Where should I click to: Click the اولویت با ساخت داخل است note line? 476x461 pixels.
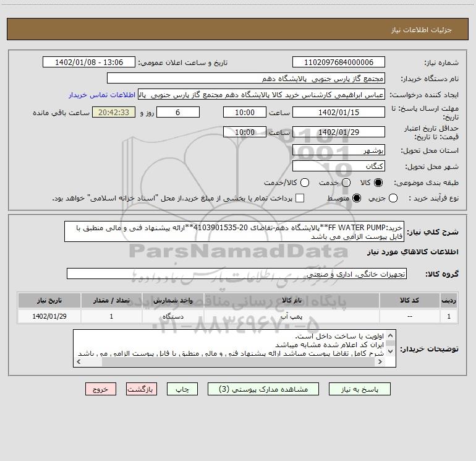pos(339,336)
